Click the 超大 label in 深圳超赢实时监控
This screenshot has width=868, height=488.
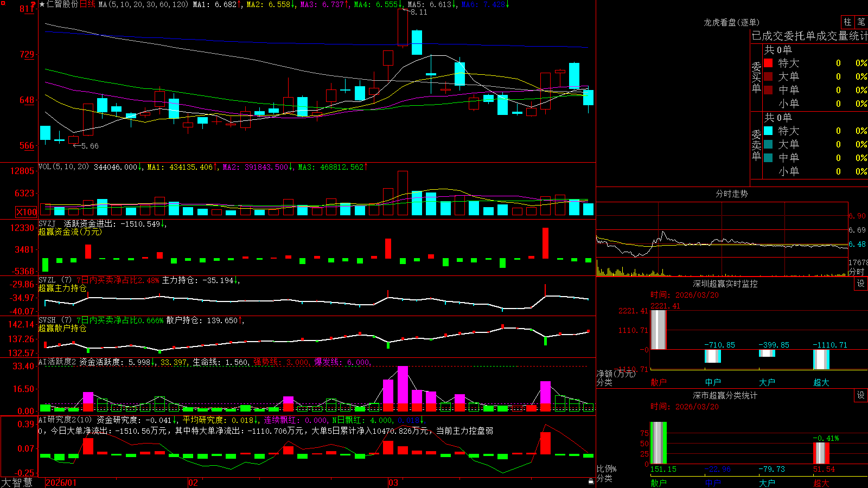click(x=821, y=382)
